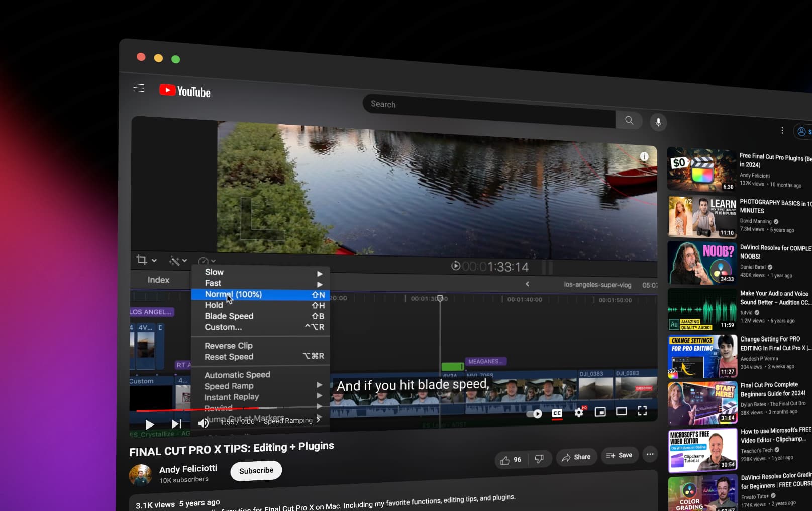The width and height of the screenshot is (812, 511).
Task: Click the voice search microphone
Action: pos(658,122)
